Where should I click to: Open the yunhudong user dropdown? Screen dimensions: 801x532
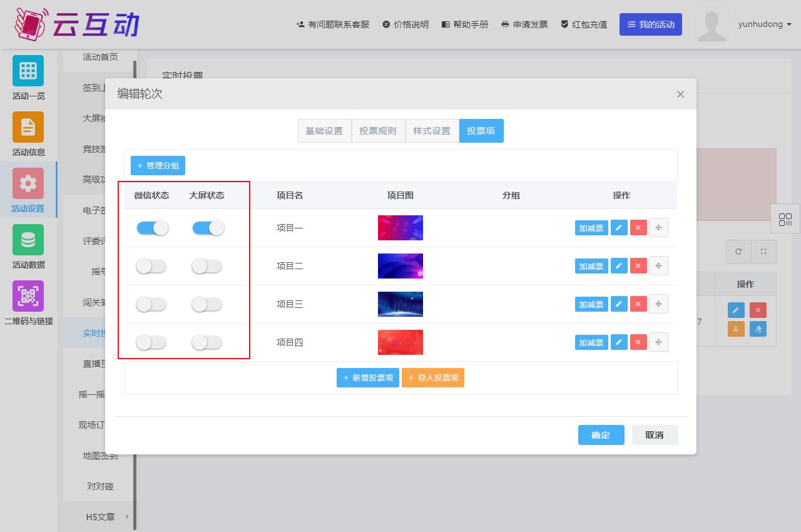(765, 24)
